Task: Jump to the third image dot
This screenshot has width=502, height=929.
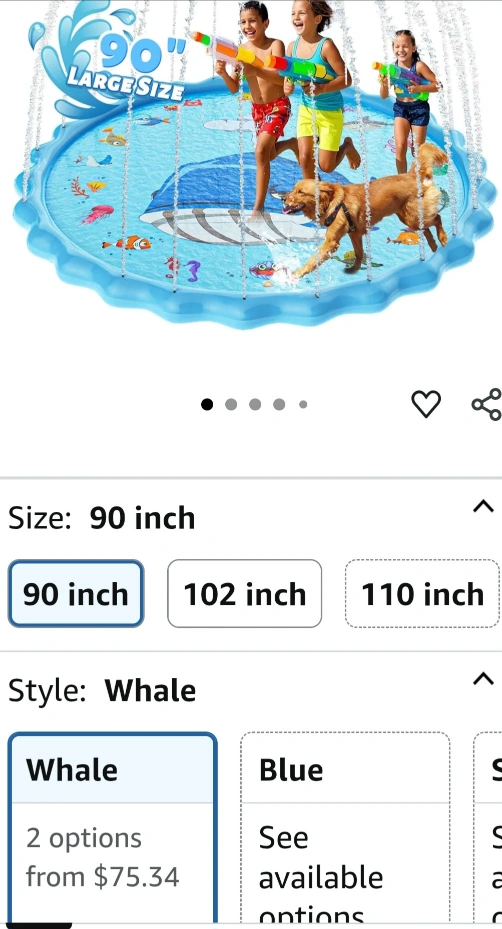Action: pyautogui.click(x=255, y=404)
